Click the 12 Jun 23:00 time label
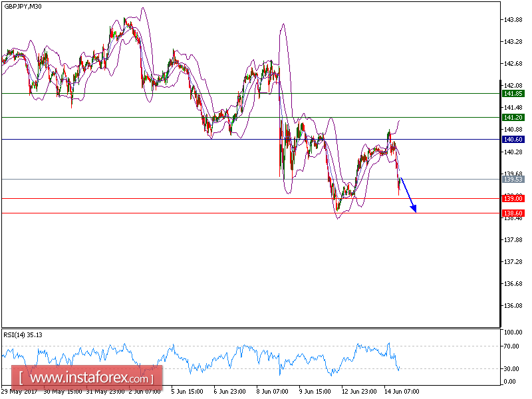Image resolution: width=532 pixels, height=399 pixels. pyautogui.click(x=359, y=391)
